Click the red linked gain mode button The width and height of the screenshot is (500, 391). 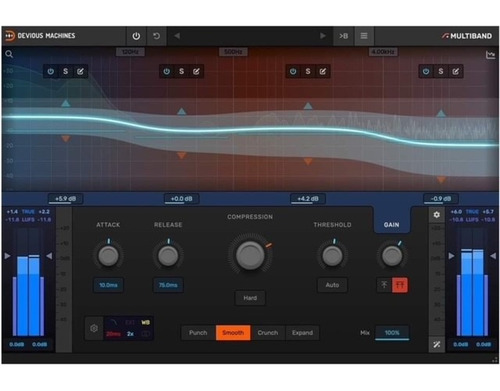tap(400, 285)
